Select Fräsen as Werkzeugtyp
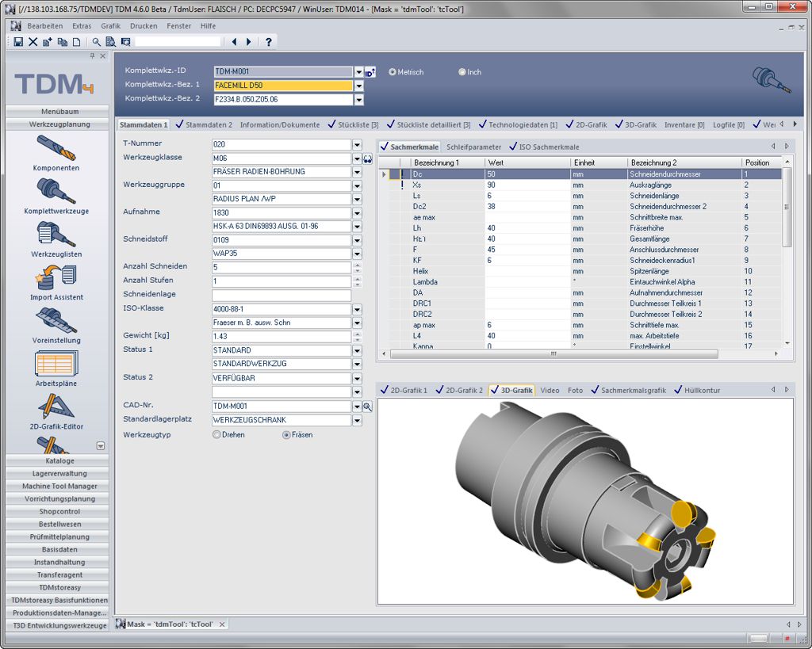The width and height of the screenshot is (812, 649). pos(285,435)
